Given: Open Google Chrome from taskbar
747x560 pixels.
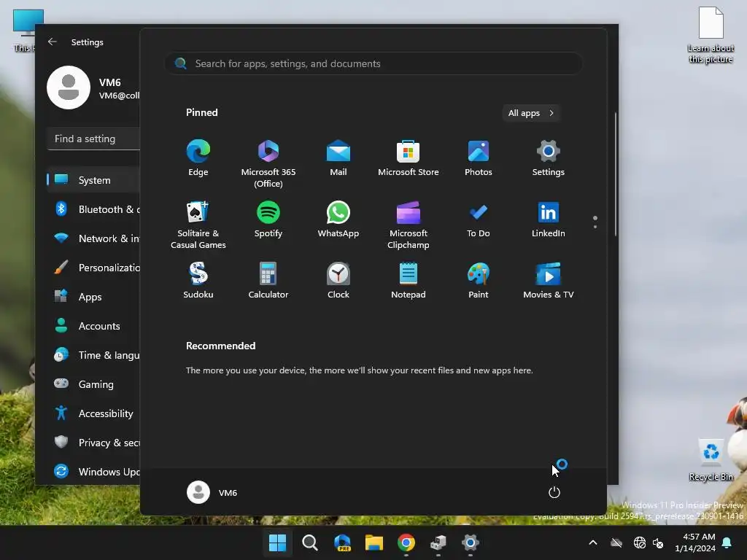Looking at the screenshot, I should [x=406, y=542].
